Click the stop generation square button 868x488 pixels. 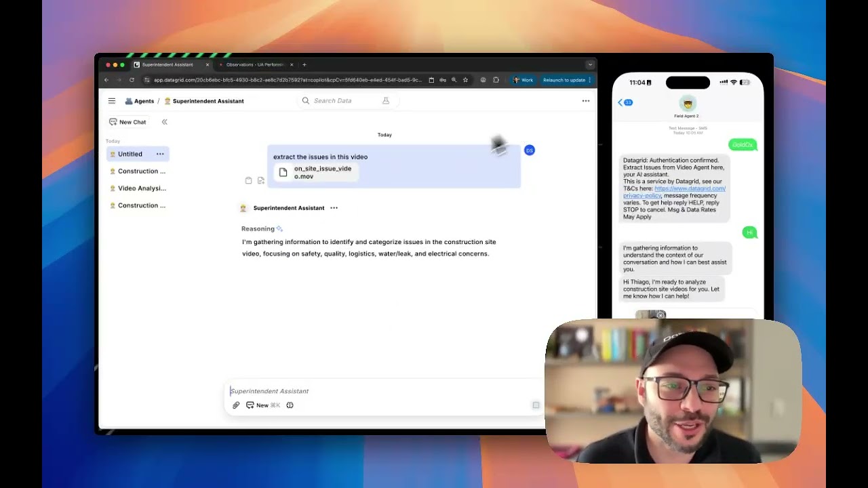point(536,405)
